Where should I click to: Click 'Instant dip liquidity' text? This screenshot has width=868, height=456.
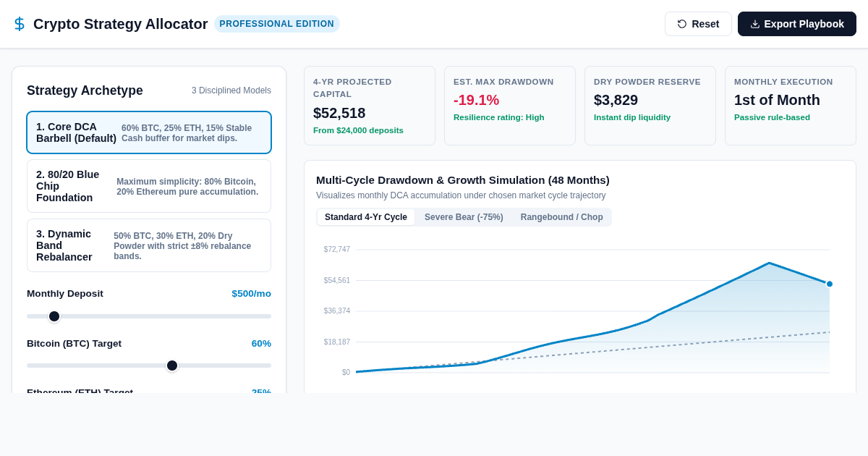click(x=632, y=117)
